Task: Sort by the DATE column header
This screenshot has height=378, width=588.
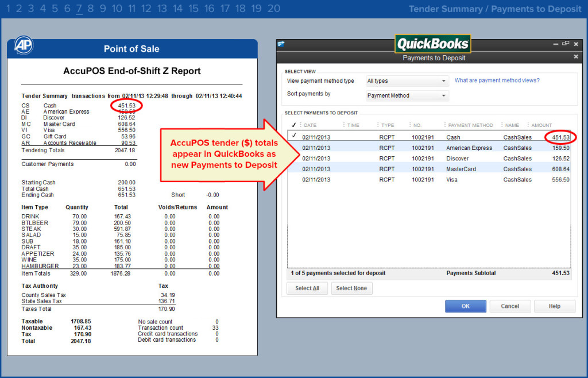Action: point(310,125)
